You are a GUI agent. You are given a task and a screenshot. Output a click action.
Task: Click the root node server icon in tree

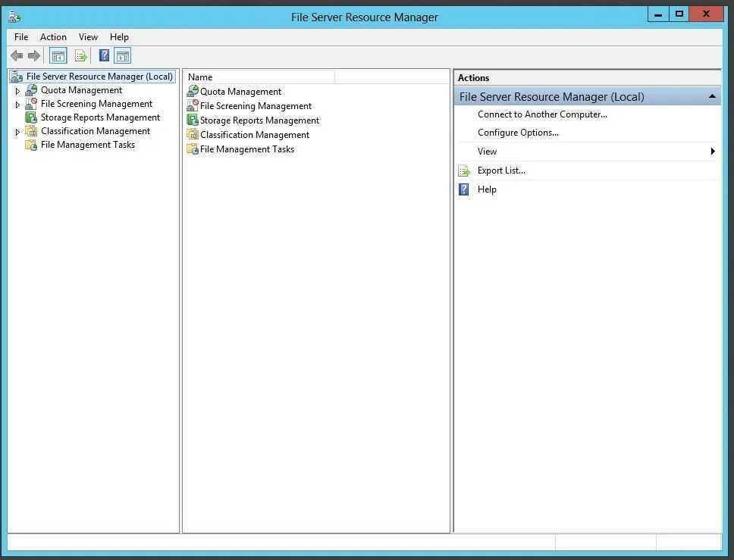17,77
